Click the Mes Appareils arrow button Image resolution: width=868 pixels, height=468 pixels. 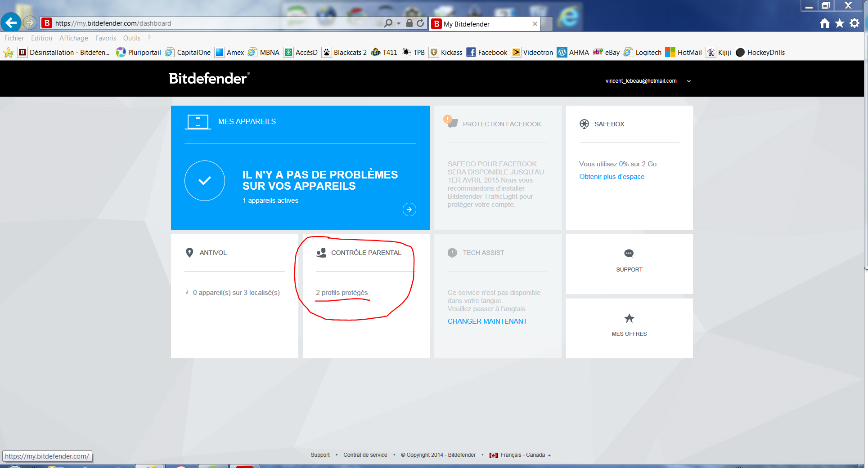[x=409, y=209]
